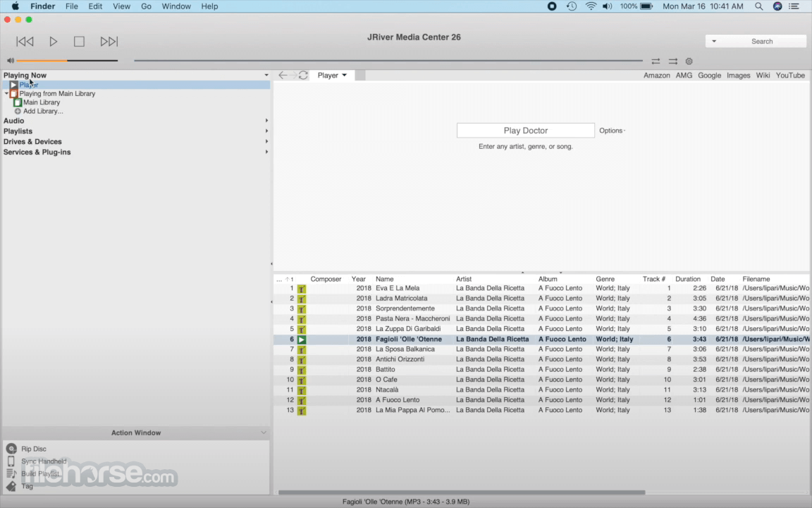Skip to the next track

tap(109, 42)
